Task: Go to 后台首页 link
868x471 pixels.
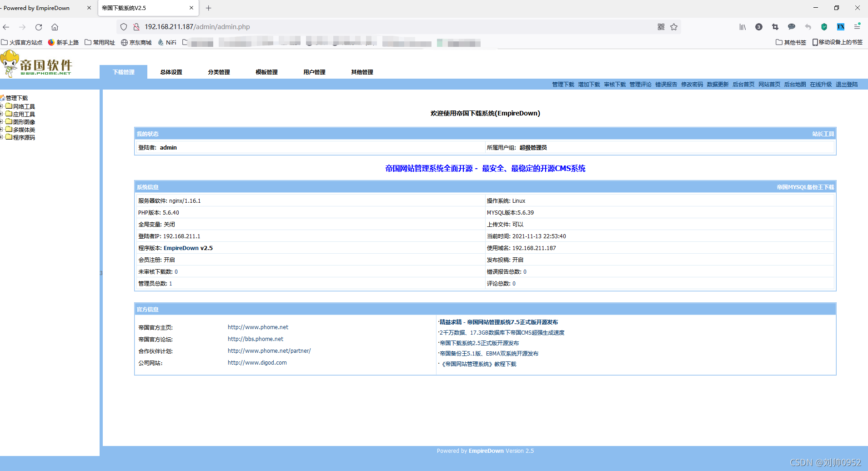Action: click(743, 85)
